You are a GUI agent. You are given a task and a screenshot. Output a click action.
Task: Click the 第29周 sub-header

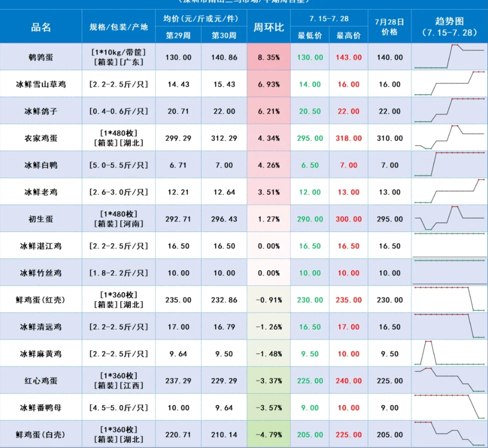point(178,36)
